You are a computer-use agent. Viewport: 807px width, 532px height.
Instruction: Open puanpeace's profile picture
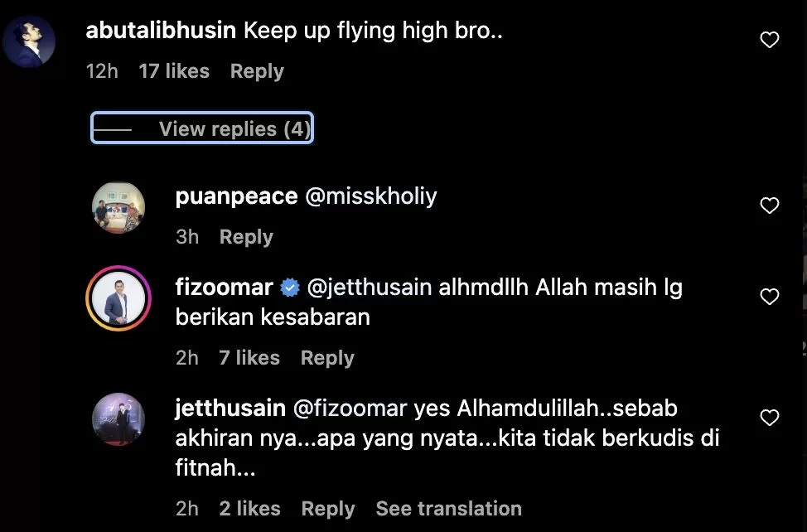(x=118, y=207)
